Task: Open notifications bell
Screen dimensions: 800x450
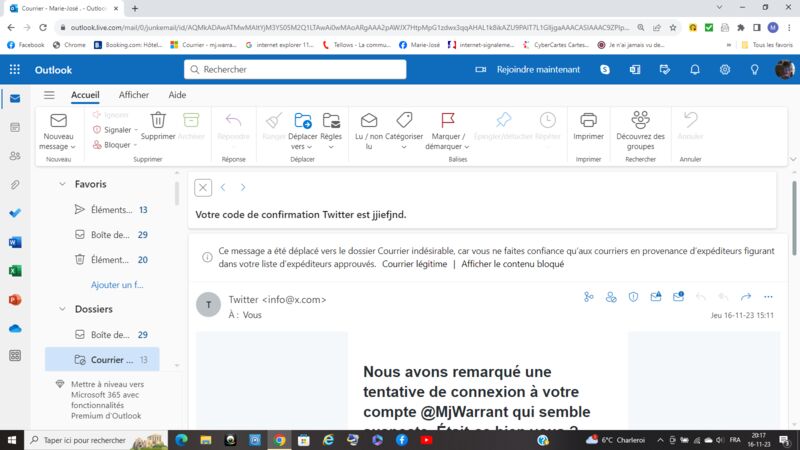Action: [x=695, y=69]
